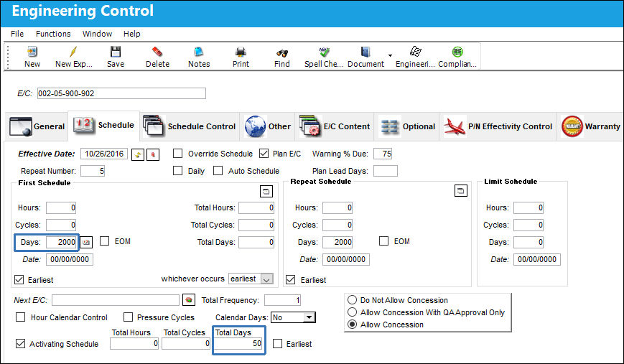Toggle the Daily checkbox
This screenshot has width=624, height=364.
[x=178, y=171]
